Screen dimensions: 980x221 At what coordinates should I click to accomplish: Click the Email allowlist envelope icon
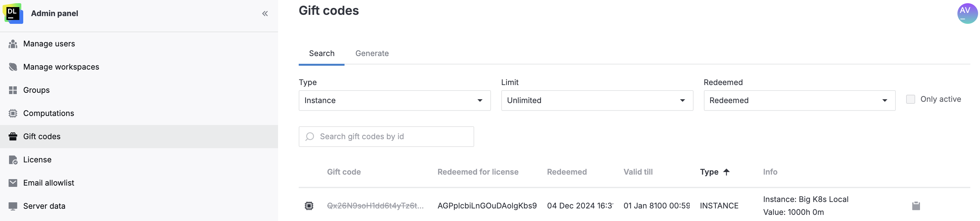[13, 183]
